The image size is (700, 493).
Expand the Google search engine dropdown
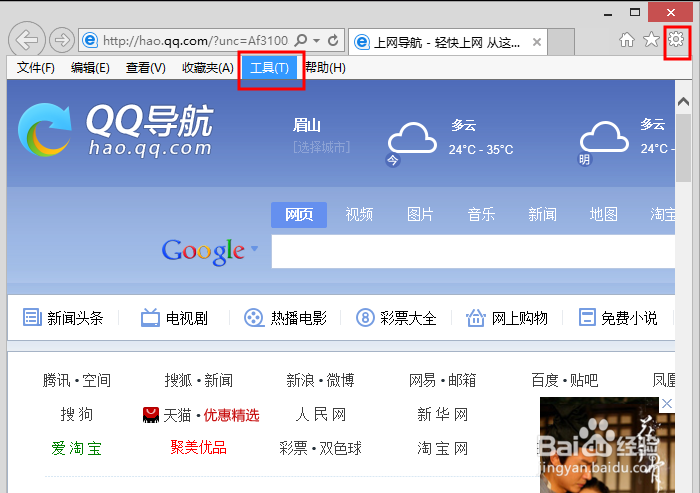click(254, 248)
